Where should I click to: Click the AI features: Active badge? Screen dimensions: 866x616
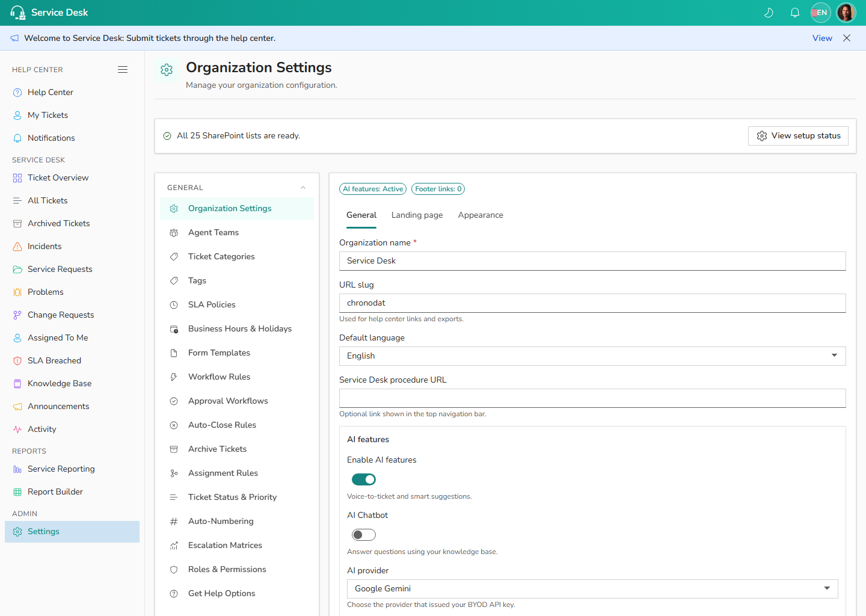(x=373, y=189)
